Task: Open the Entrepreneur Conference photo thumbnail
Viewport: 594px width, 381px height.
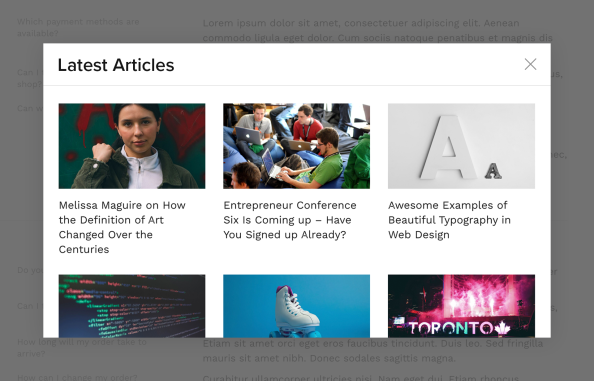Action: point(297,146)
